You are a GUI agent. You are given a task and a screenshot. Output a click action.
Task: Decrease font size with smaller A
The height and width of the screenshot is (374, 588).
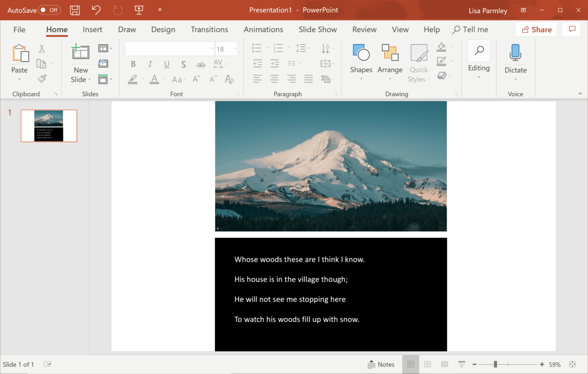point(213,79)
